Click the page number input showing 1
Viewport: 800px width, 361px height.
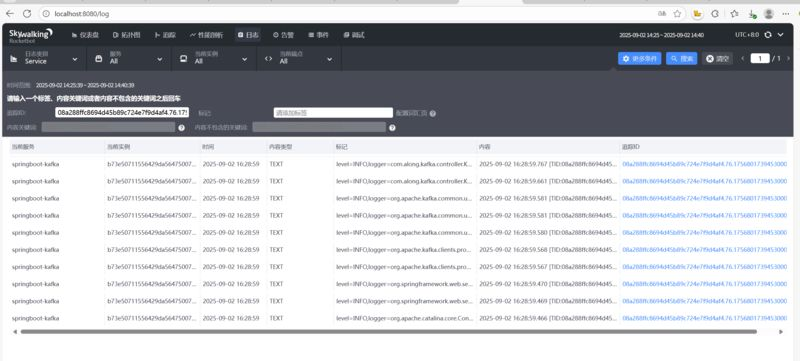click(760, 59)
